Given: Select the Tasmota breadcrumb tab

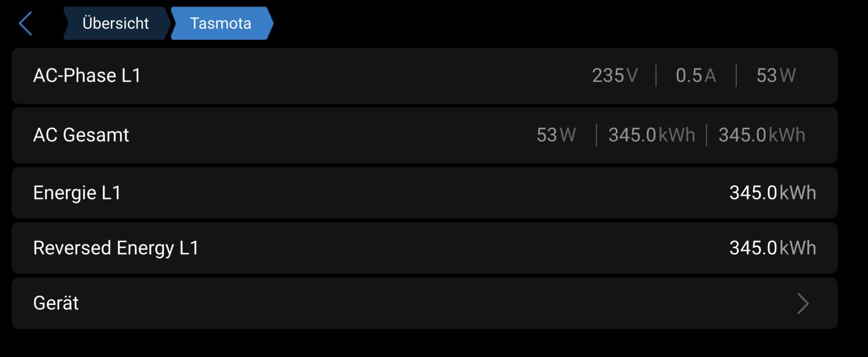Looking at the screenshot, I should 221,23.
